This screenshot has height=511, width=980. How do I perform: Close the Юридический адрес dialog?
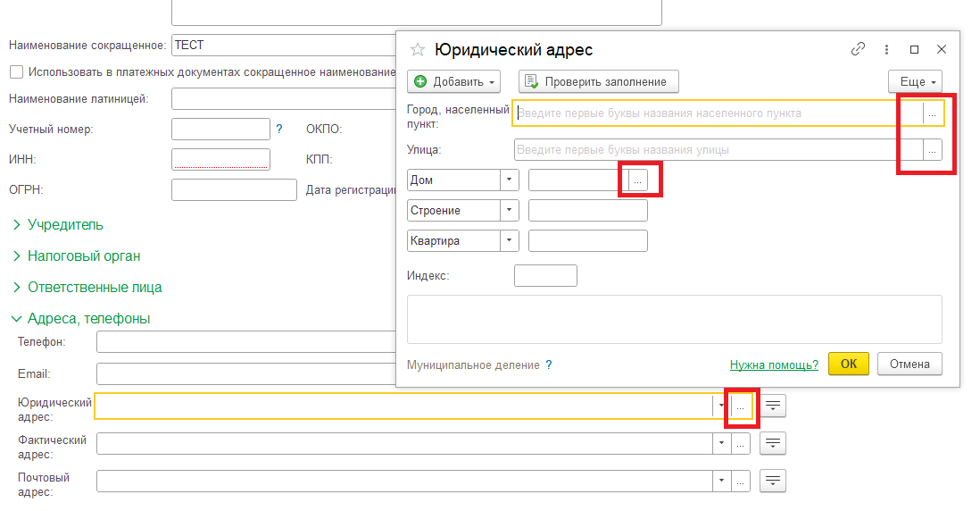coord(942,49)
